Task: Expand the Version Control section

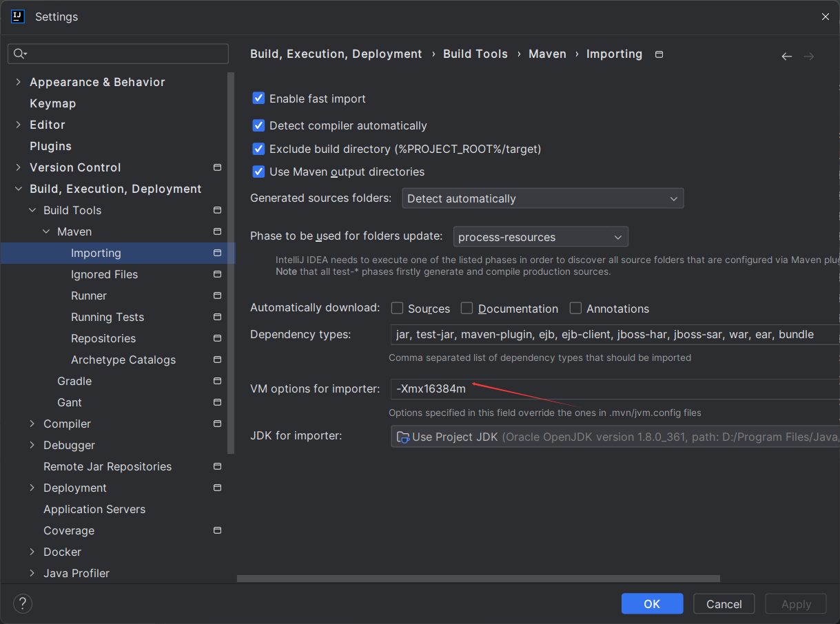Action: (19, 167)
